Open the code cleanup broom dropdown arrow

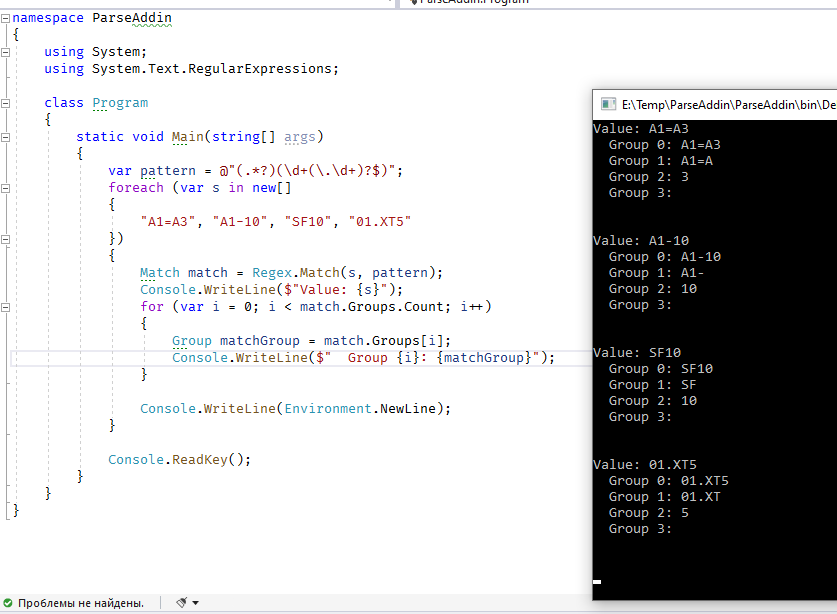(195, 603)
